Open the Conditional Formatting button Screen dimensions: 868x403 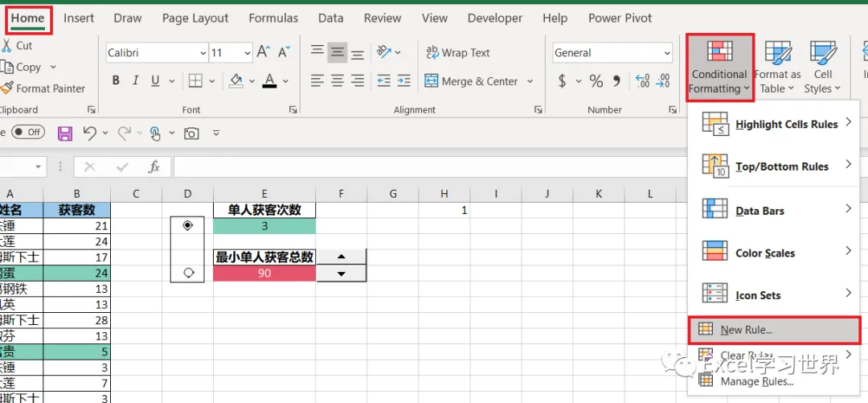coord(719,67)
